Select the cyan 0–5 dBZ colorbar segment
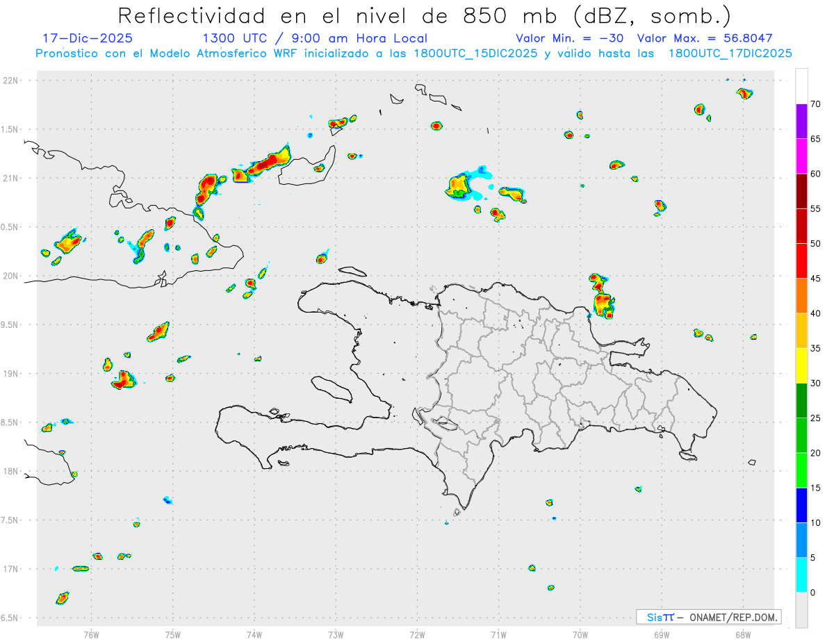Screen dimensions: 834x644 click(x=801, y=575)
